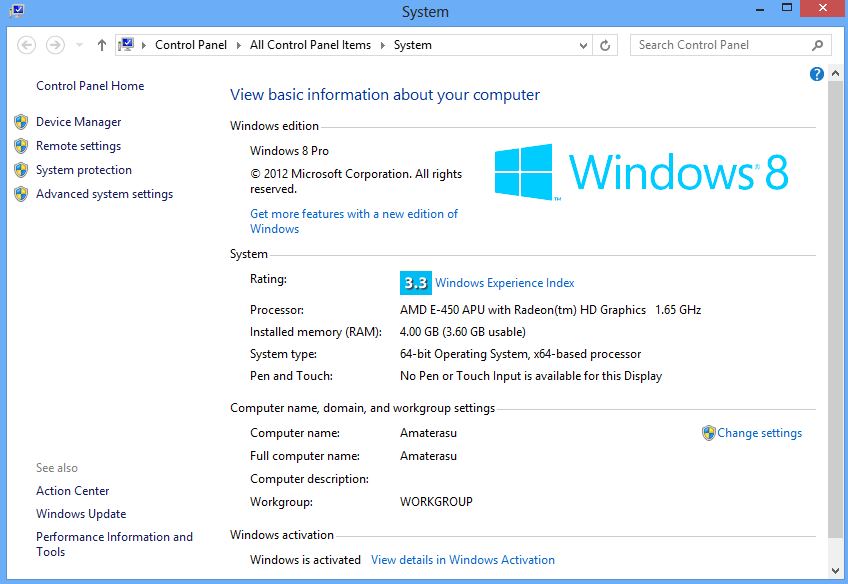This screenshot has width=848, height=584.
Task: Open Help with the question mark icon
Action: pyautogui.click(x=817, y=74)
